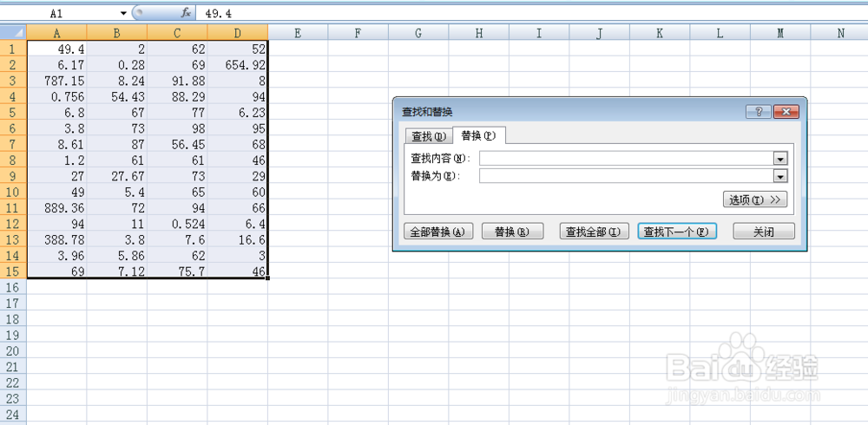Screen dimensions: 868x425
Task: Click the 查找全部(I) button
Action: 595,232
